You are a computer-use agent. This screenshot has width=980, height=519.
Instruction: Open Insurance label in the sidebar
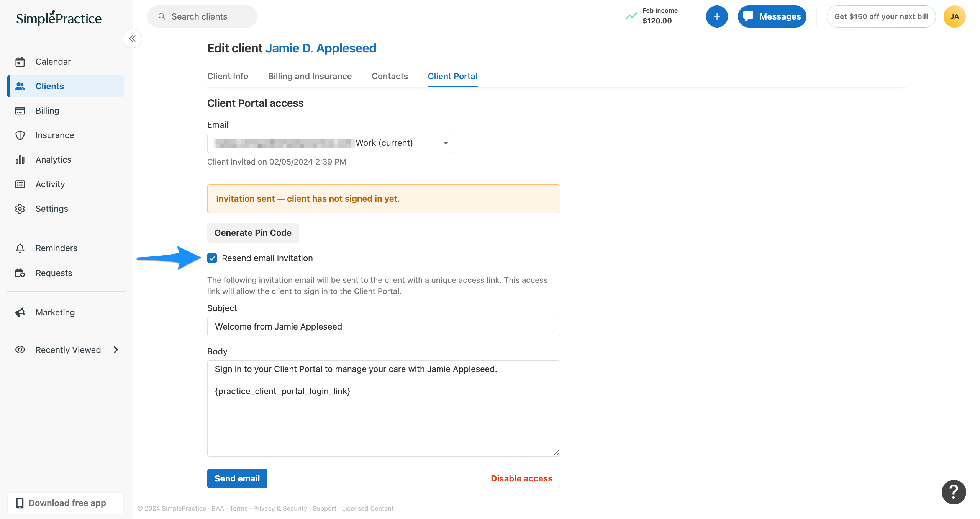55,135
